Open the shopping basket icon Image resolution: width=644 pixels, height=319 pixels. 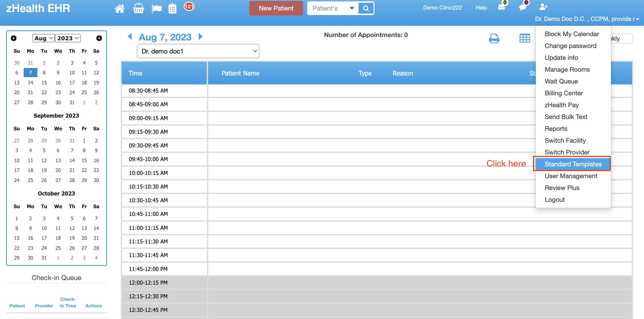(138, 8)
